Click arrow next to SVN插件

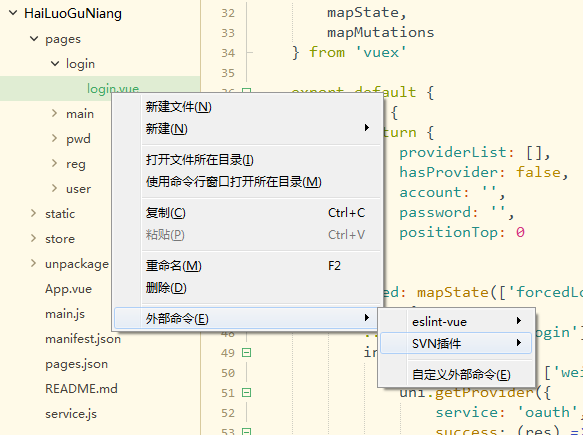(519, 343)
